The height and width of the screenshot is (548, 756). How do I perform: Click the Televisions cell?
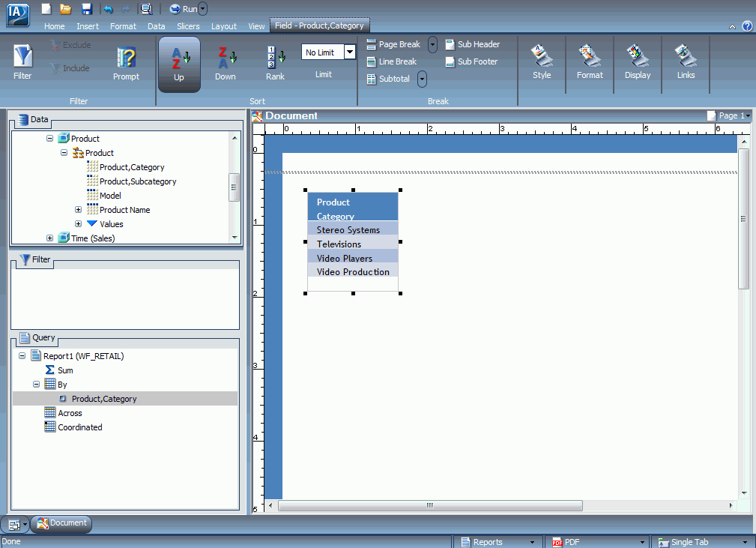353,242
